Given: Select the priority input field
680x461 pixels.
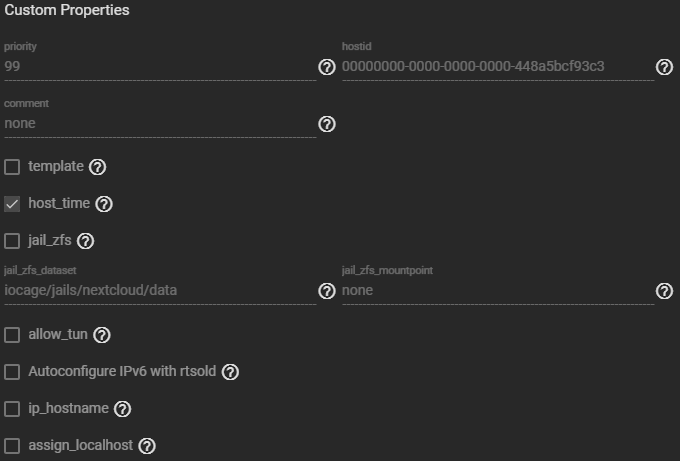Looking at the screenshot, I should point(160,67).
